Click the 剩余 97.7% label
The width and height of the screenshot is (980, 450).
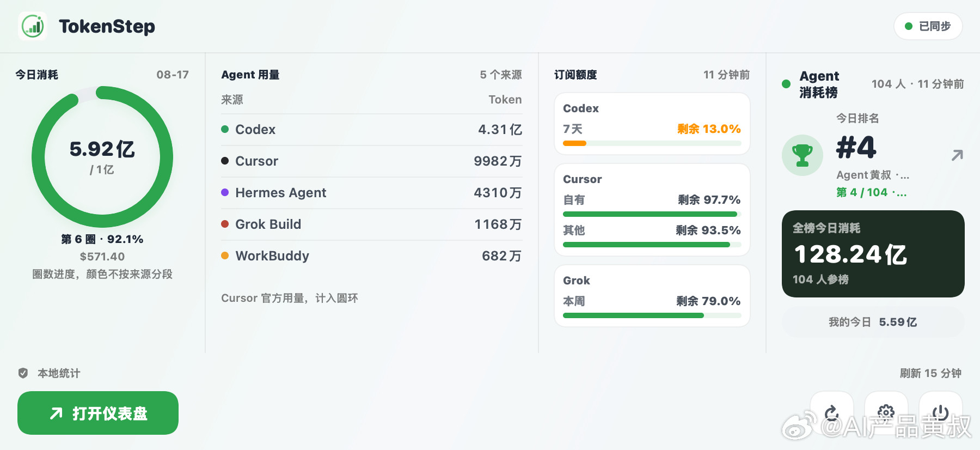[x=709, y=199]
